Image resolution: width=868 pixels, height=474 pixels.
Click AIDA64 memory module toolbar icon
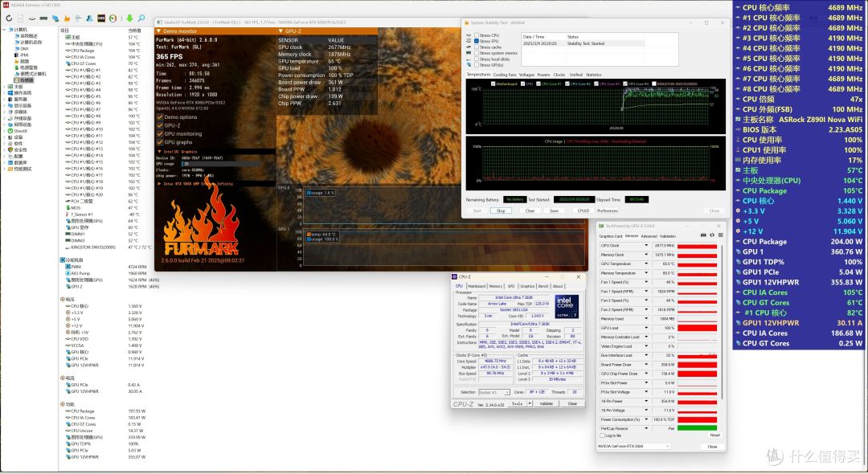tap(43, 18)
